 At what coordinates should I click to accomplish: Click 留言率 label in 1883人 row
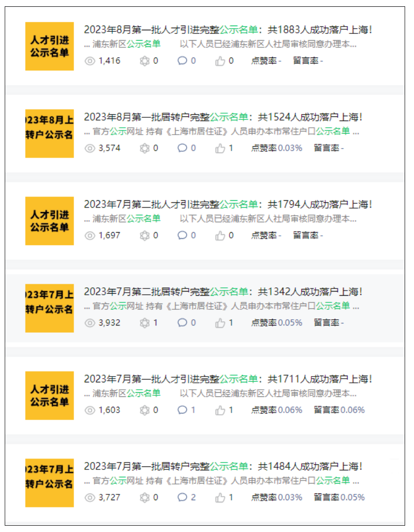pyautogui.click(x=306, y=61)
